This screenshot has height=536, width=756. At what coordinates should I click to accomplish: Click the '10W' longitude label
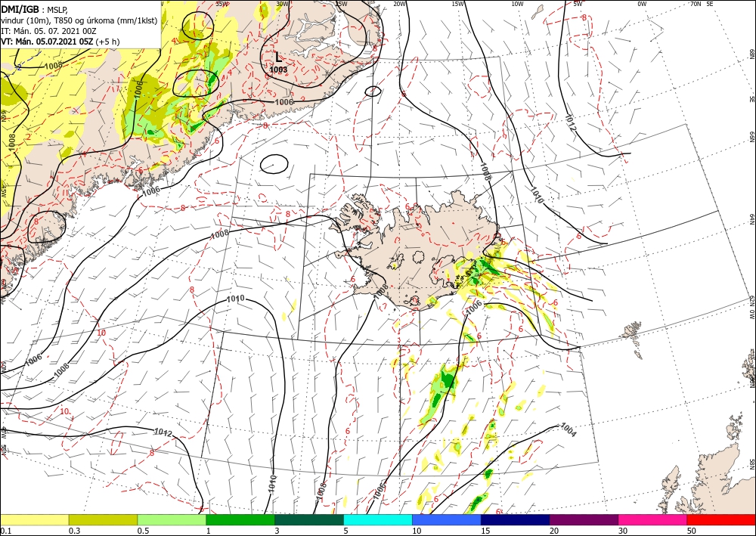tap(517, 4)
